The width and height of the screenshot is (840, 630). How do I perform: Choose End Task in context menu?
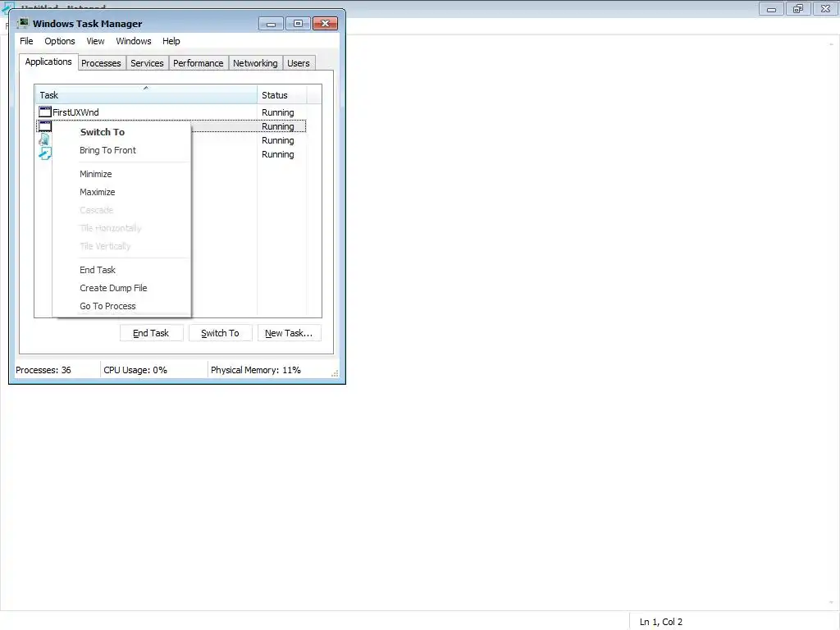click(121, 269)
